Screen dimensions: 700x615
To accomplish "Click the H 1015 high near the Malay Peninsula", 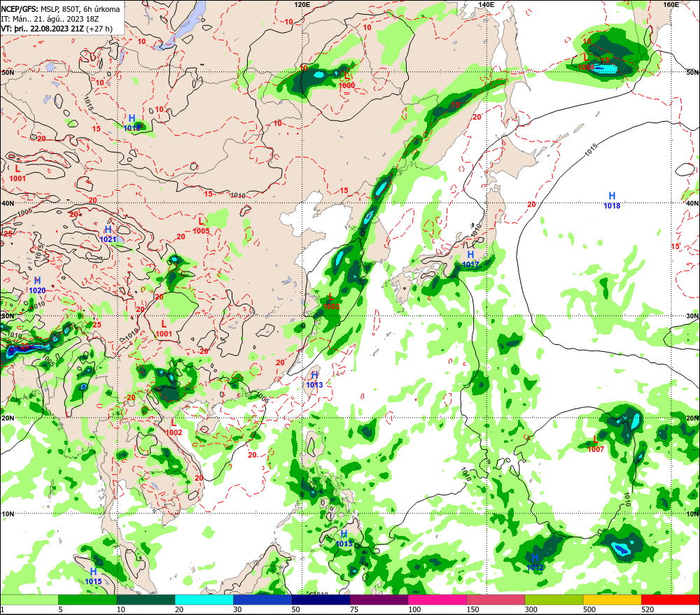I will coord(93,577).
